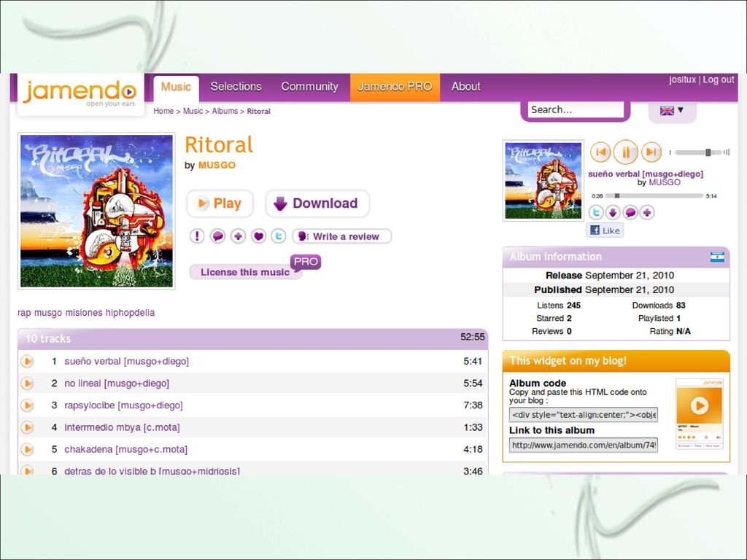
Task: Click the large Ritoral album cover
Action: click(97, 211)
